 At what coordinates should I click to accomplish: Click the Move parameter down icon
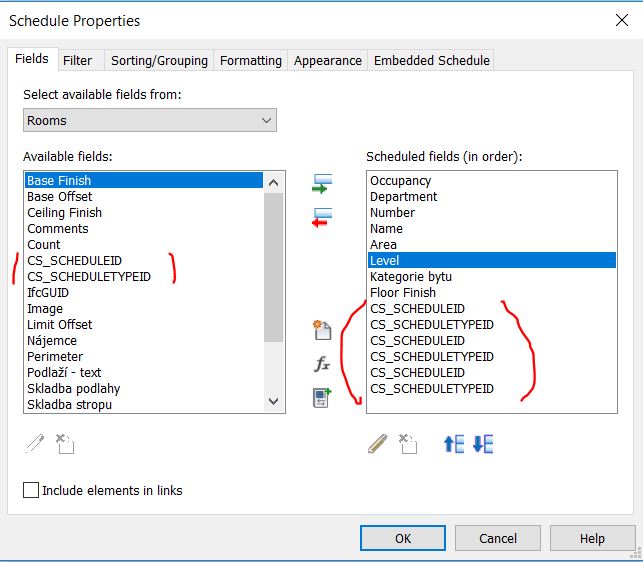coord(483,444)
